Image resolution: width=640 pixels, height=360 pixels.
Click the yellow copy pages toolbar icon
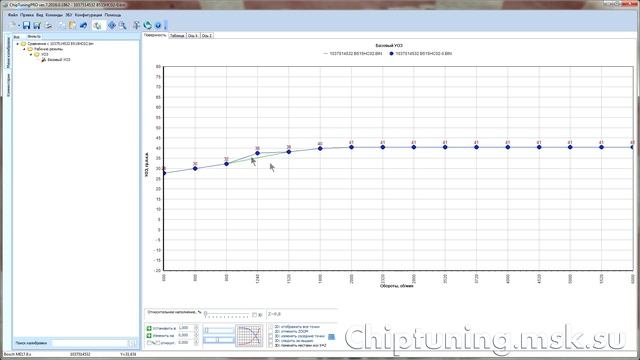click(x=72, y=25)
